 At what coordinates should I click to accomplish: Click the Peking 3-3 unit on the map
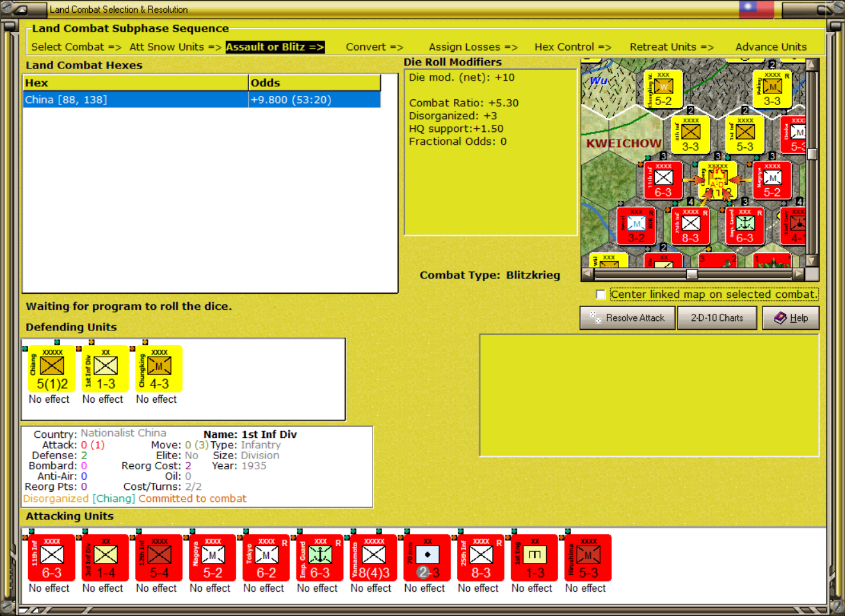(x=772, y=88)
